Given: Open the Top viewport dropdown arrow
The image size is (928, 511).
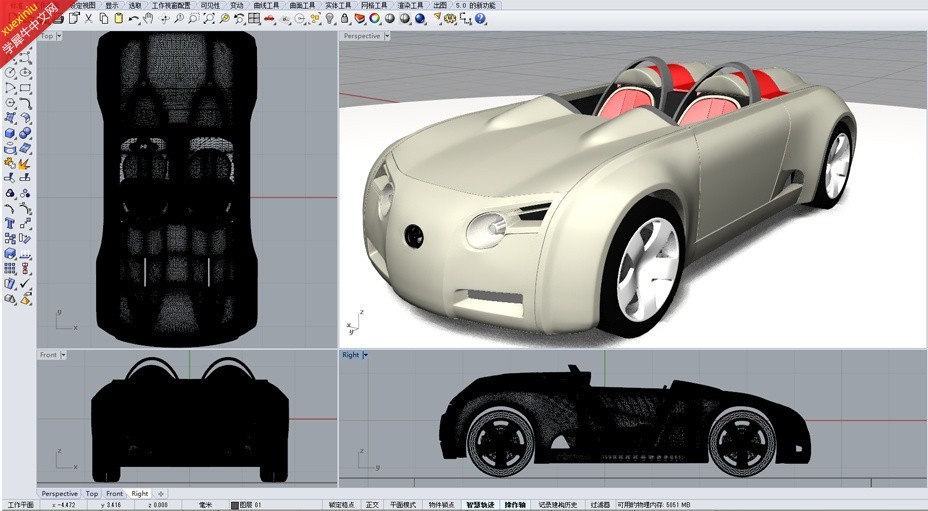Looking at the screenshot, I should tap(59, 36).
